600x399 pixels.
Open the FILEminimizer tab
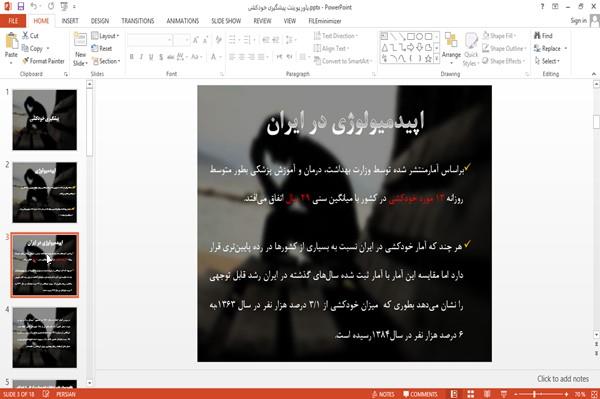click(x=325, y=21)
